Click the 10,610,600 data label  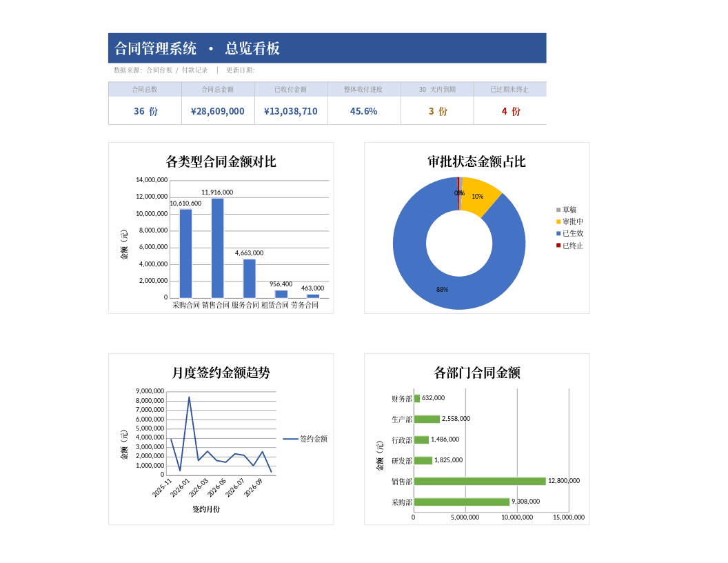tap(185, 203)
